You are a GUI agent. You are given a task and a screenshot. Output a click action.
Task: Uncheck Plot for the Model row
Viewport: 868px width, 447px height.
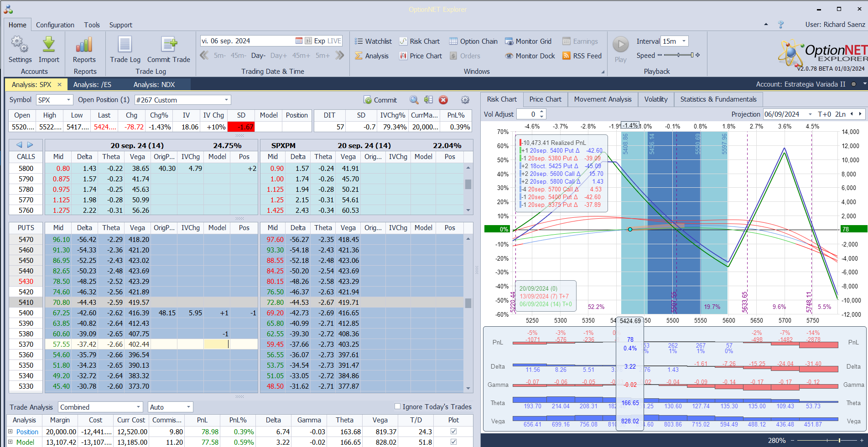[x=453, y=442]
